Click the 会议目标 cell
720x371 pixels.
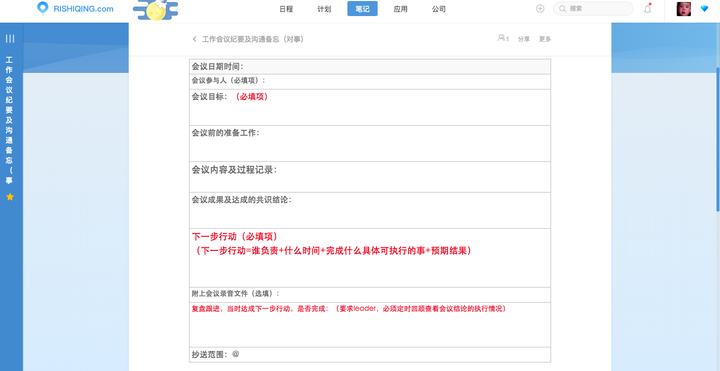click(370, 107)
